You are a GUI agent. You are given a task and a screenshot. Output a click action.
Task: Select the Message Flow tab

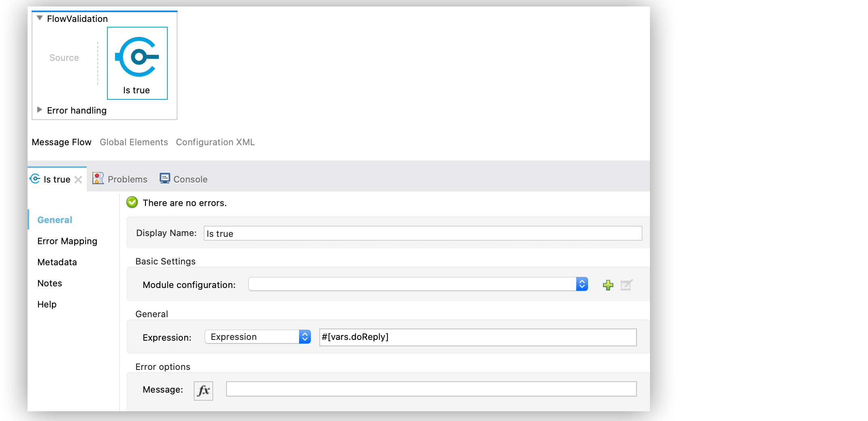coord(62,142)
